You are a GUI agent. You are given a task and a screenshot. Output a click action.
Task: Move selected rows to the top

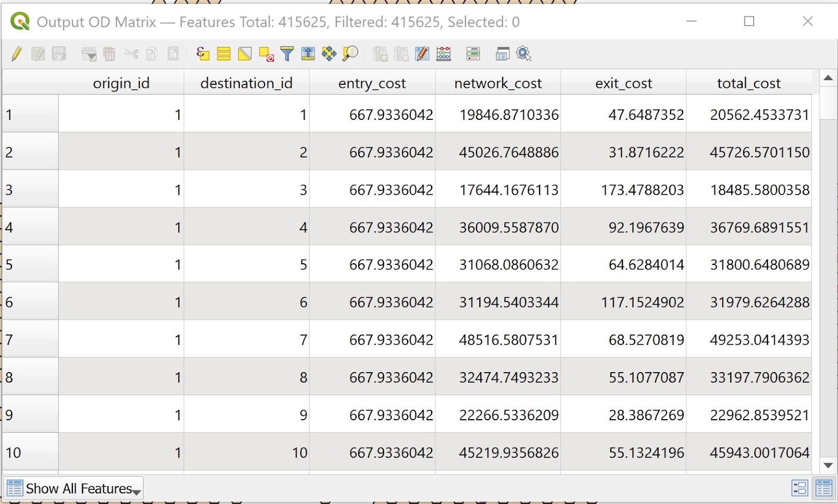[x=308, y=54]
